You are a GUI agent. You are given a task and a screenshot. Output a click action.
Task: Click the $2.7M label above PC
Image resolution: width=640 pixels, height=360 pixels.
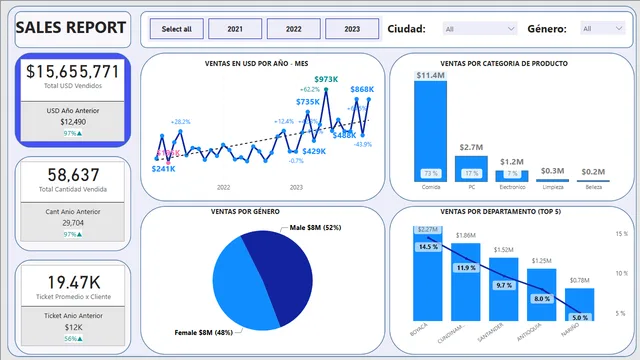(x=471, y=147)
